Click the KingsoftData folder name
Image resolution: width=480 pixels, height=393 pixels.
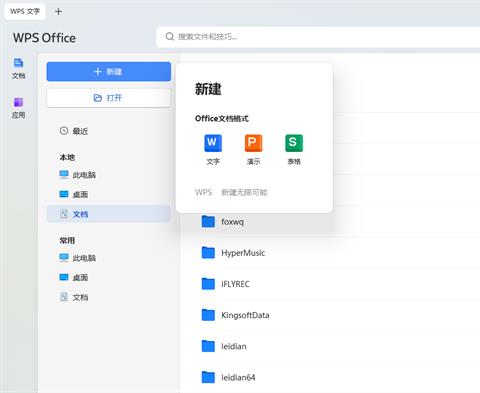coord(245,315)
